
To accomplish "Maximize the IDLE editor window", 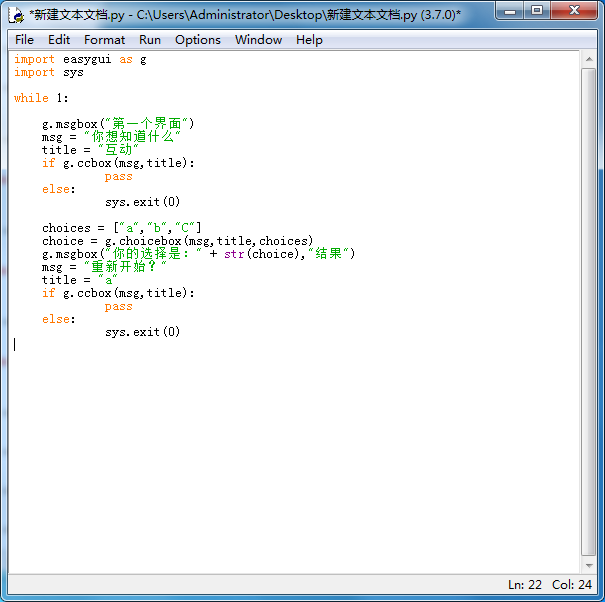I will (537, 11).
